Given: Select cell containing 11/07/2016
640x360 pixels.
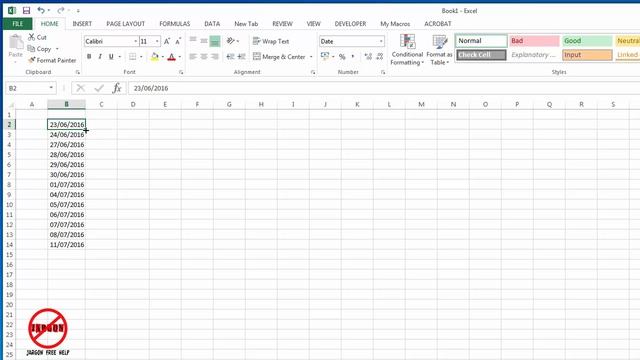Looking at the screenshot, I should click(x=67, y=244).
